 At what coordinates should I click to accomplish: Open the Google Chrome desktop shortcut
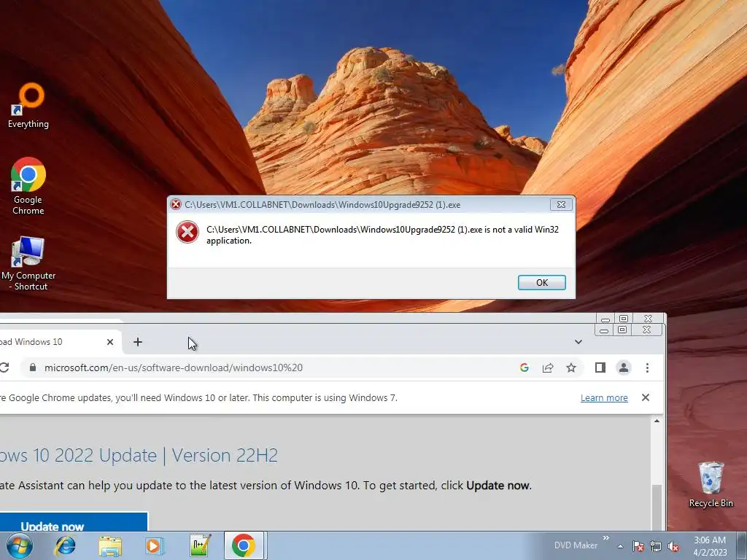pyautogui.click(x=28, y=186)
